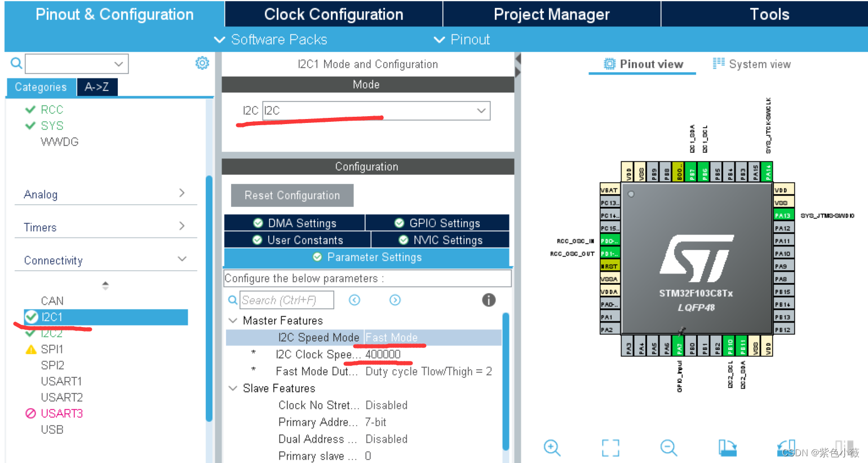This screenshot has width=868, height=463.
Task: Collapse the Slave Features group
Action: [233, 388]
